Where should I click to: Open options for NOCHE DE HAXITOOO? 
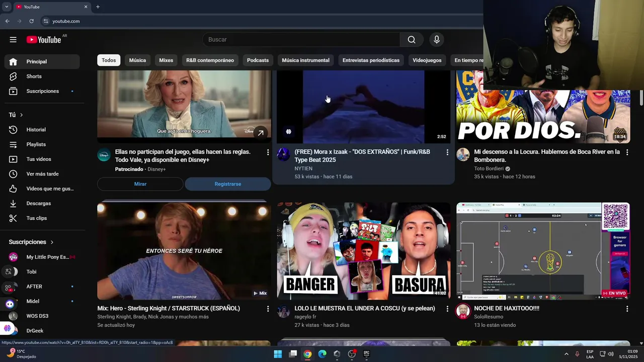(627, 309)
